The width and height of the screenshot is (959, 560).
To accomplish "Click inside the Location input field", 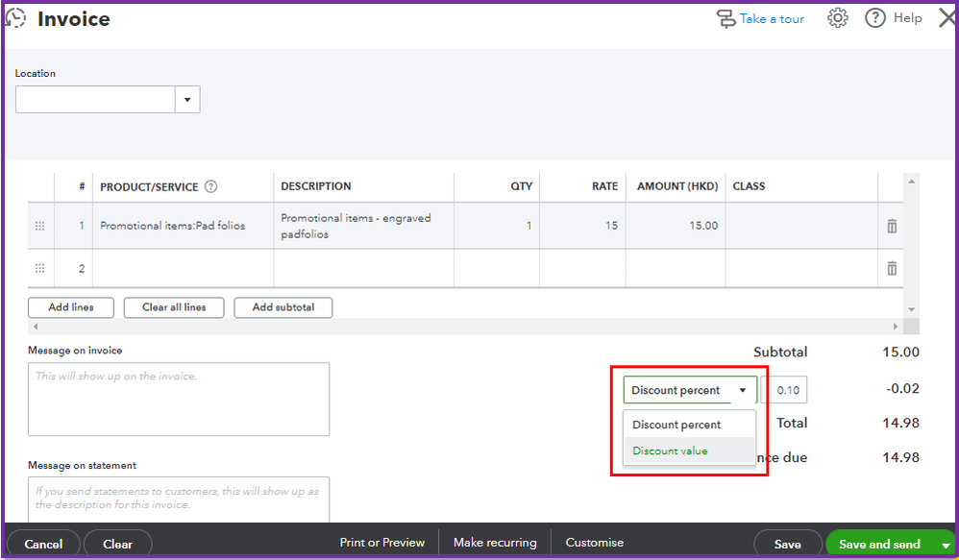I will point(95,100).
